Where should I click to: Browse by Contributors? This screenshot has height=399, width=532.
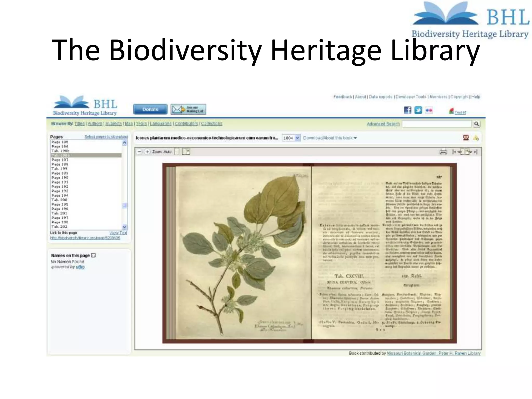click(x=186, y=124)
